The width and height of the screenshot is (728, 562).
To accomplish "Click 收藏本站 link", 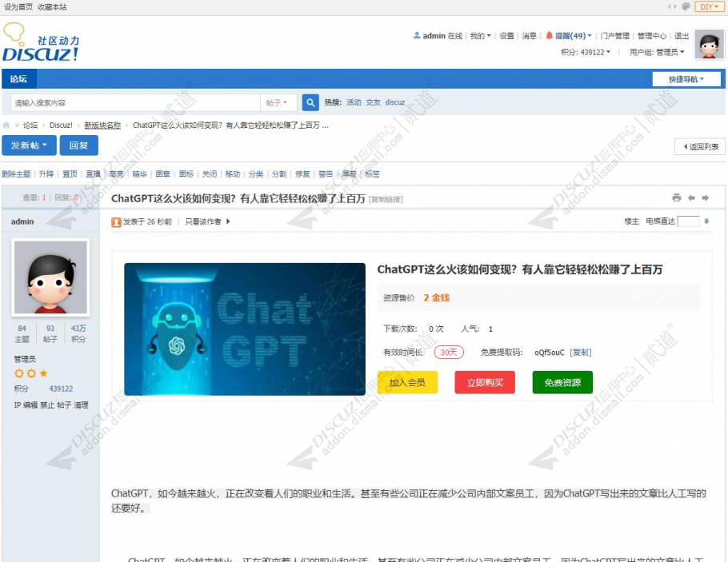I will 52,7.
